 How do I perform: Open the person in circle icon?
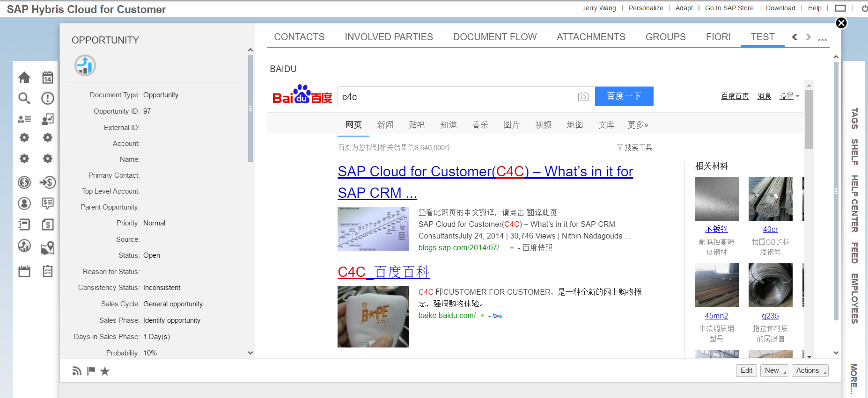click(x=24, y=203)
